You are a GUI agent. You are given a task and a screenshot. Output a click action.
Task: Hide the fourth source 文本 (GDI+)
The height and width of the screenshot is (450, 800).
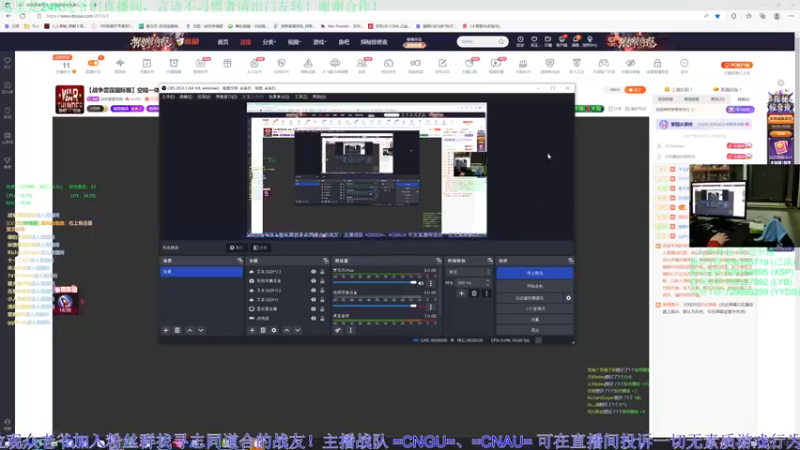click(x=313, y=299)
